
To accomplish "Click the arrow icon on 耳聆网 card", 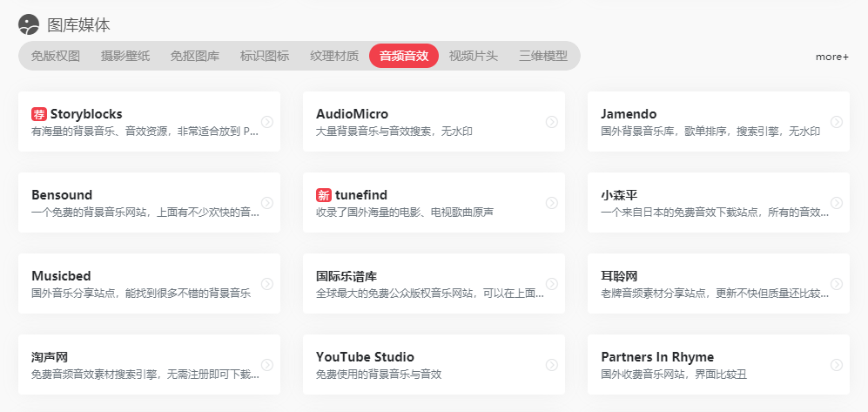I will pyautogui.click(x=837, y=284).
